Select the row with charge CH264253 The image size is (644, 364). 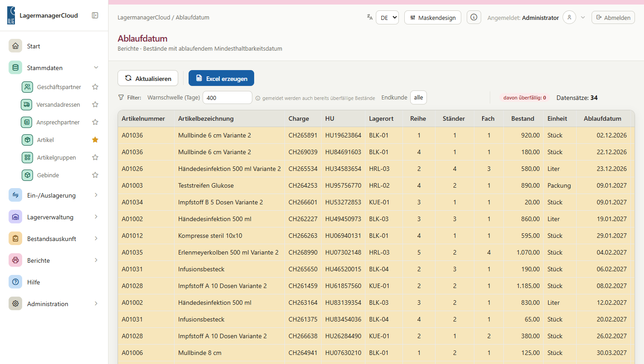[375, 185]
